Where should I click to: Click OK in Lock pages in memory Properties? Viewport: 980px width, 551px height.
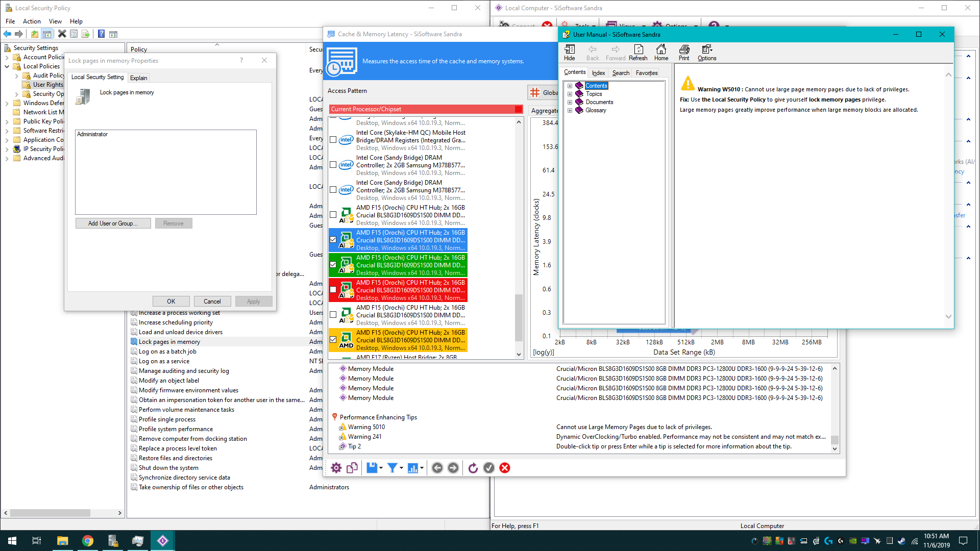pyautogui.click(x=171, y=302)
